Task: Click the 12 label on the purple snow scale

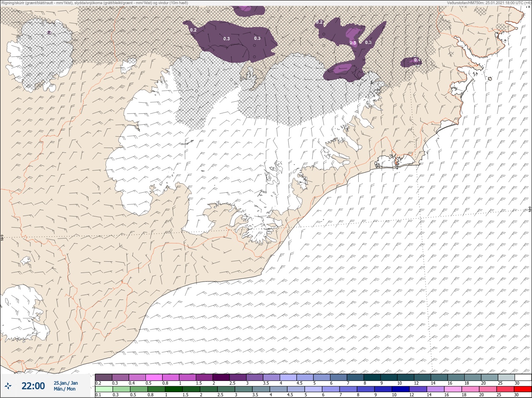Action: point(416,383)
